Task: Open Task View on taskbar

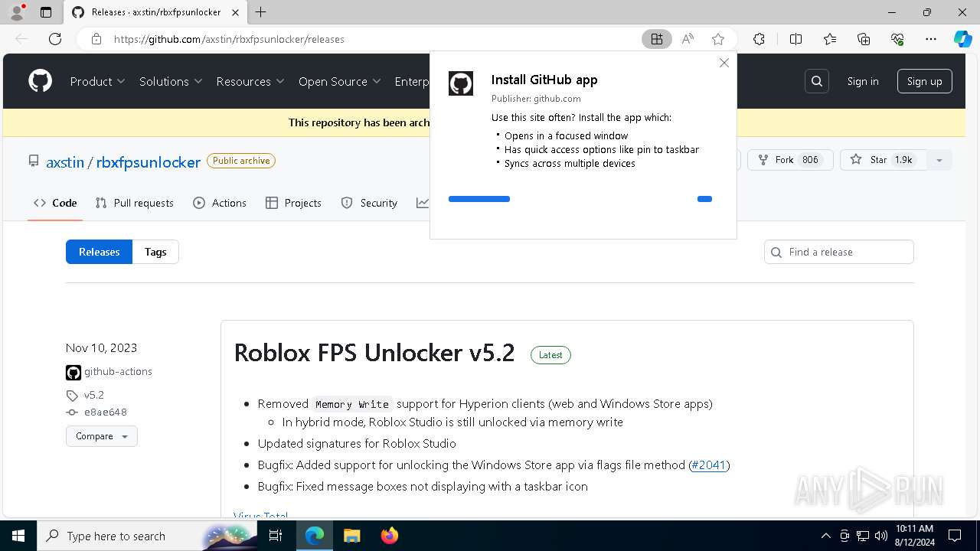Action: pos(276,536)
